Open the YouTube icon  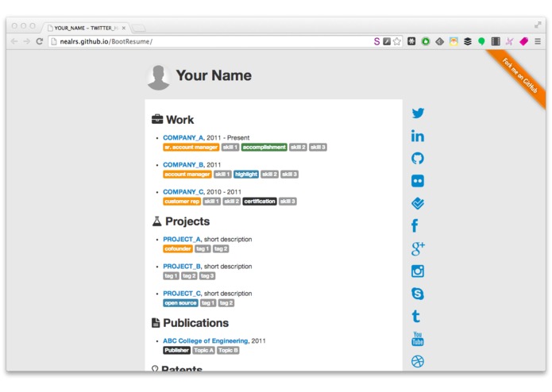point(418,339)
